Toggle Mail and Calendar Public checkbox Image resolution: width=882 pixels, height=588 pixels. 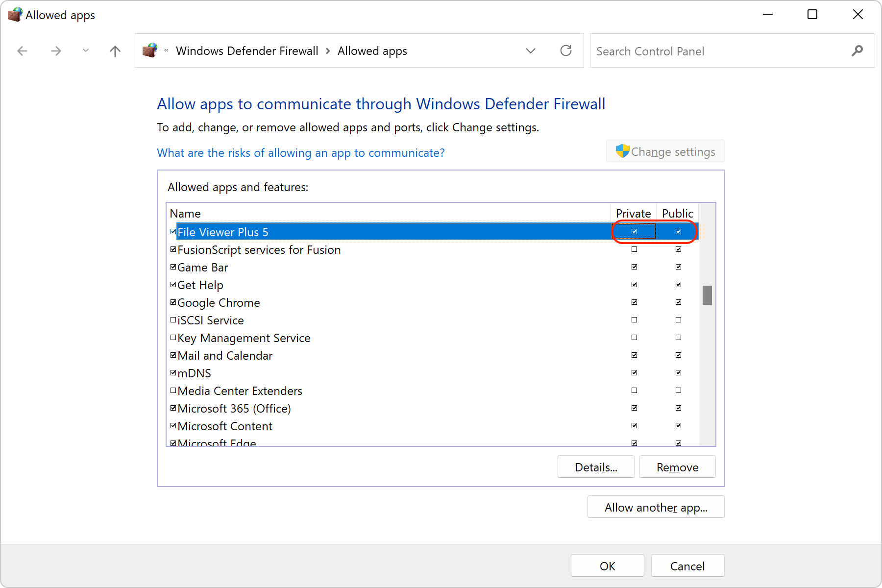pos(678,355)
